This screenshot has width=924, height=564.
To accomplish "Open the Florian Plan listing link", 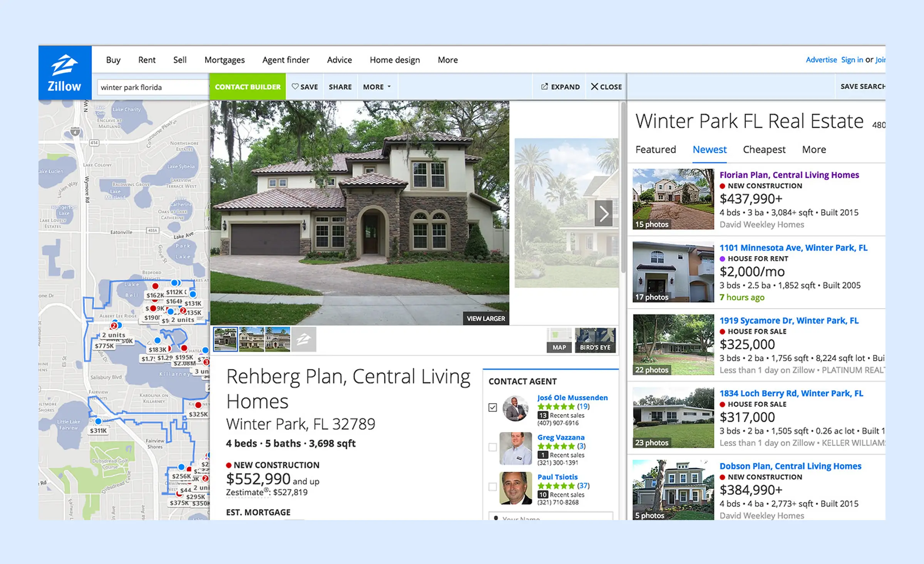I will 789,175.
